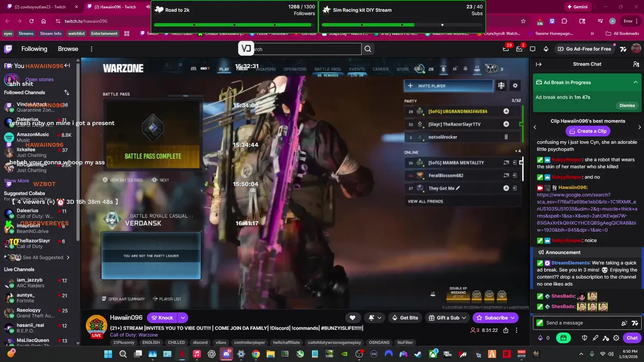Open the Entertainment bookmark folder
This screenshot has width=644, height=362.
(104, 34)
